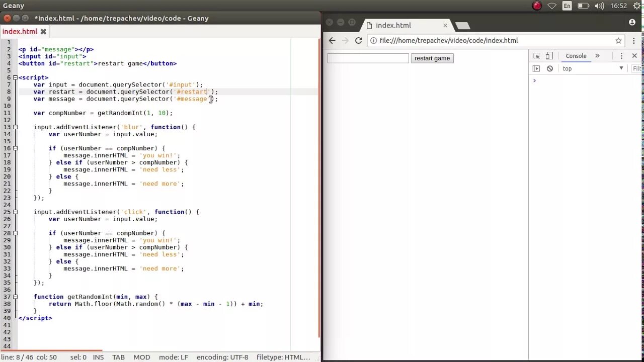644x362 pixels.
Task: Click Geany's vertical scrollbar
Action: (319, 189)
